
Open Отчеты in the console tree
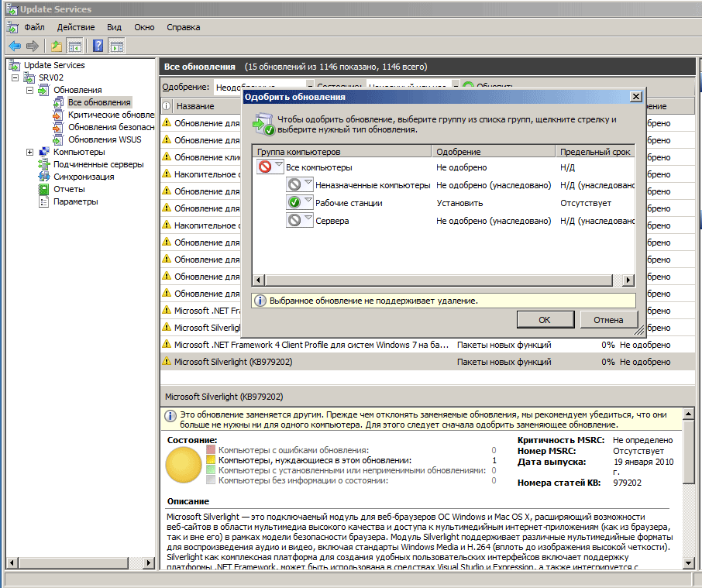coord(69,189)
